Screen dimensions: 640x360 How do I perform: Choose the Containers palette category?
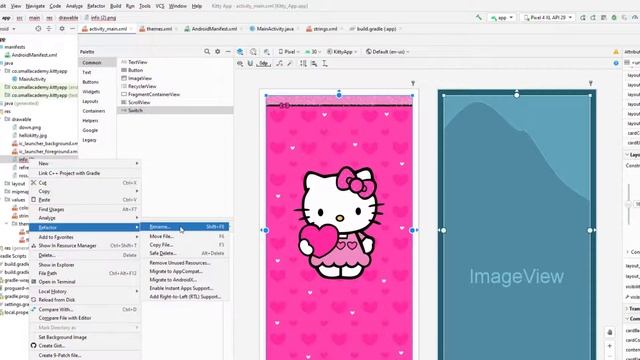pyautogui.click(x=93, y=111)
